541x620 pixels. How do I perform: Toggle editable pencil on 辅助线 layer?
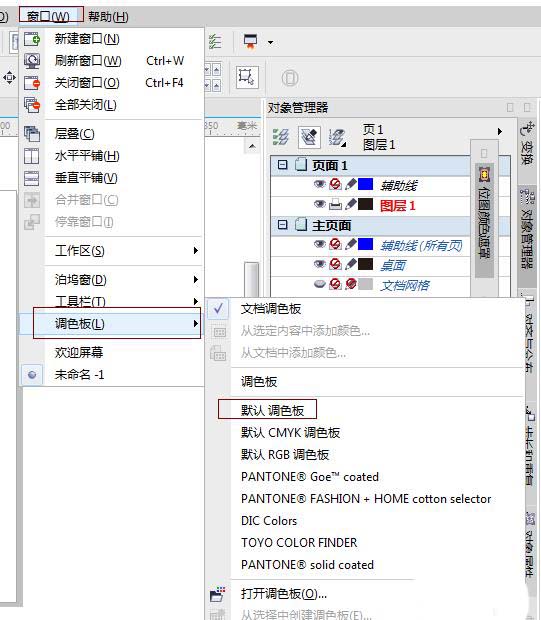(x=350, y=184)
